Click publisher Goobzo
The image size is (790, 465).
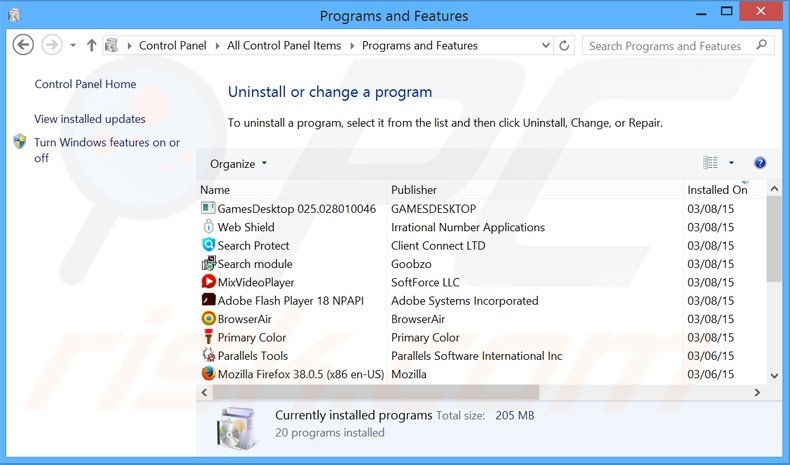(411, 264)
